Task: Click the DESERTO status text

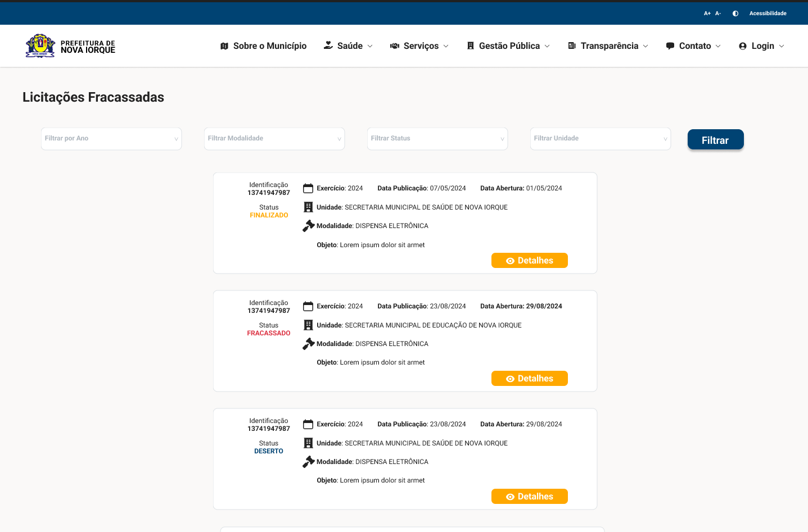Action: pos(269,451)
